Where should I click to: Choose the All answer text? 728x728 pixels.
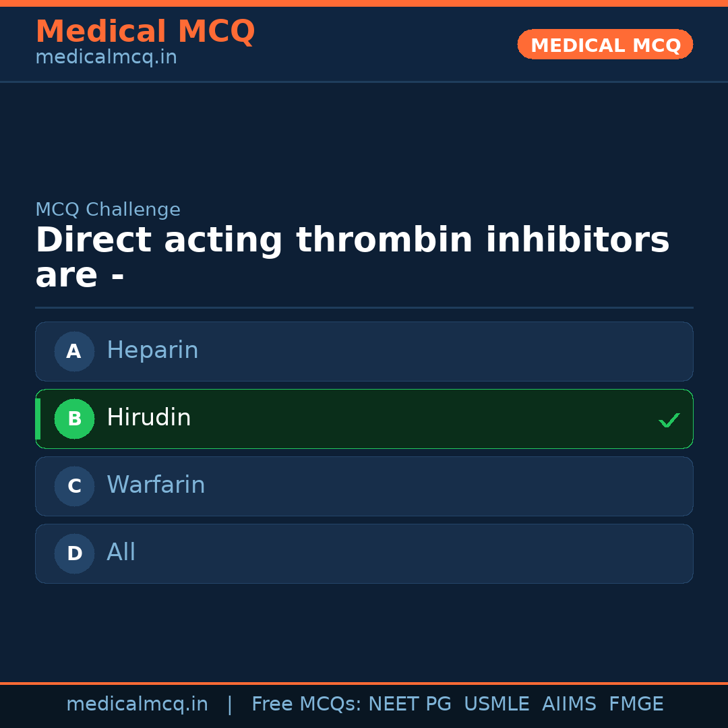121,553
